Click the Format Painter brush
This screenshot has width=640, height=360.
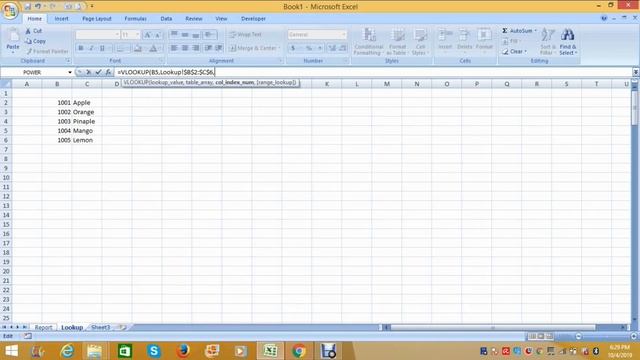pos(47,51)
